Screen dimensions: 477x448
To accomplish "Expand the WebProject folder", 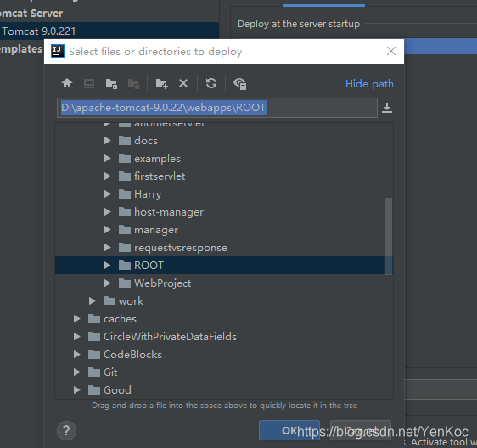I will pos(108,283).
